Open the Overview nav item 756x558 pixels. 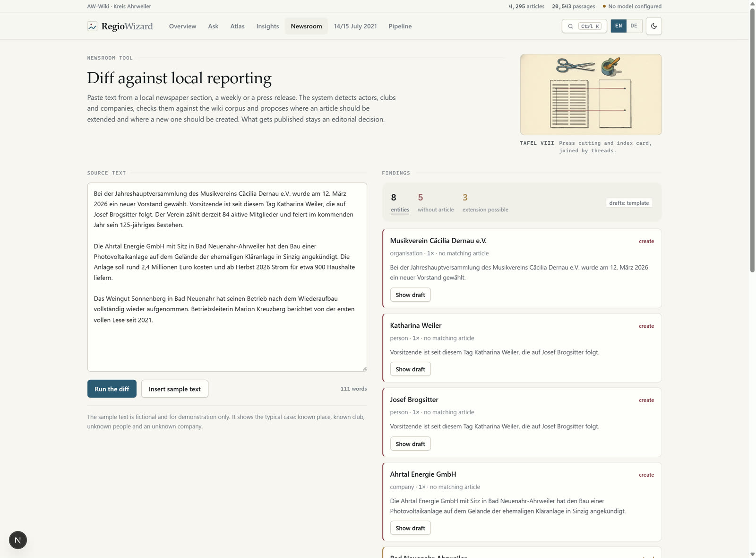182,26
